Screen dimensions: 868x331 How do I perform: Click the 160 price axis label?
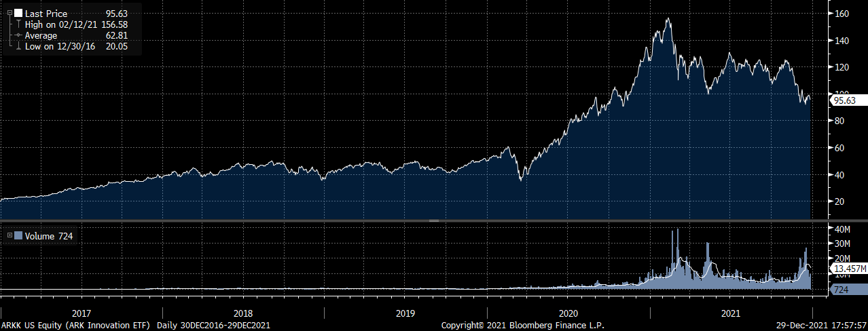click(843, 14)
